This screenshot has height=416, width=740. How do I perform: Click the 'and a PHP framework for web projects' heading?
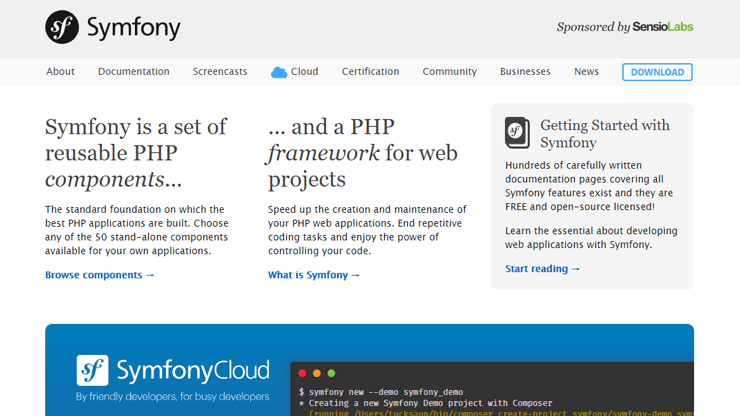pyautogui.click(x=362, y=153)
